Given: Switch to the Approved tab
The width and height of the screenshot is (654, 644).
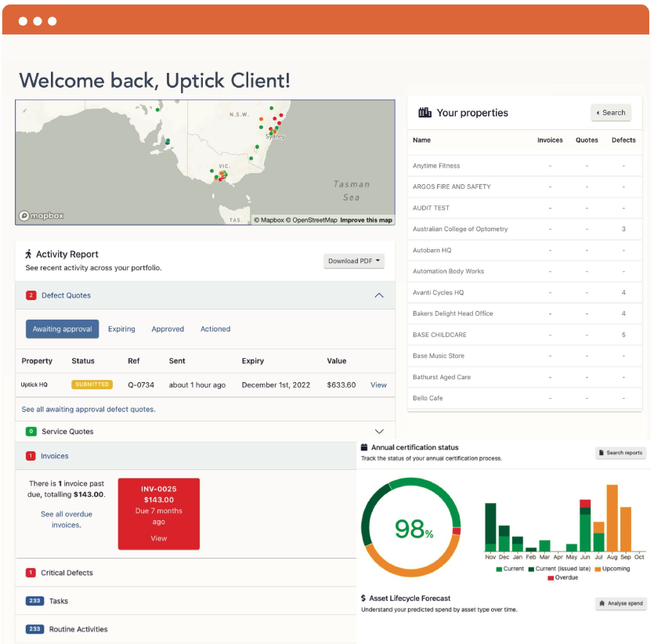Looking at the screenshot, I should pyautogui.click(x=168, y=329).
